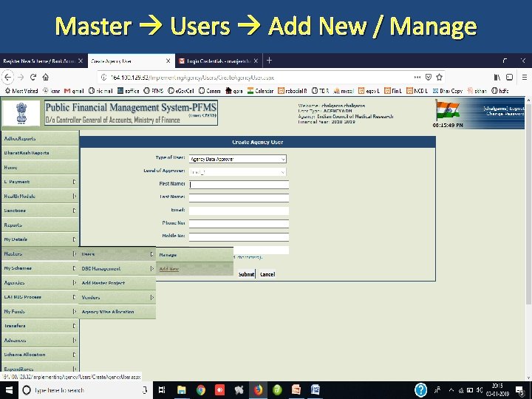The height and width of the screenshot is (399, 532).
Task: Select Agency Wise Allocation menu item
Action: point(117,312)
